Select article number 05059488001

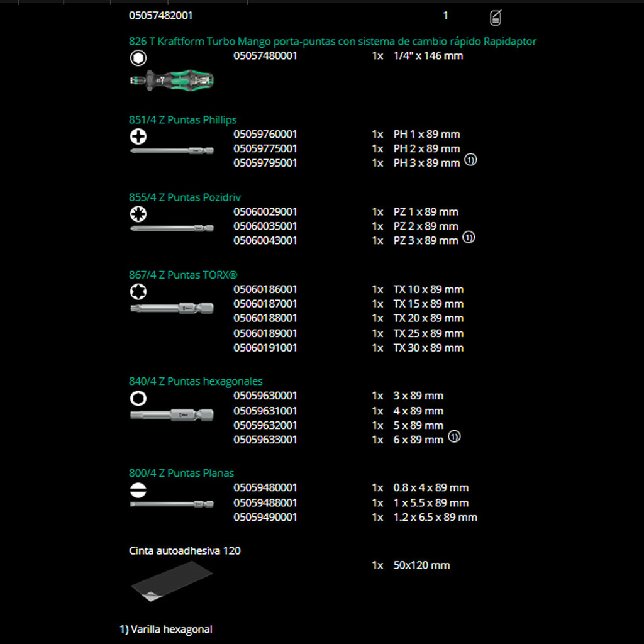coord(265,503)
